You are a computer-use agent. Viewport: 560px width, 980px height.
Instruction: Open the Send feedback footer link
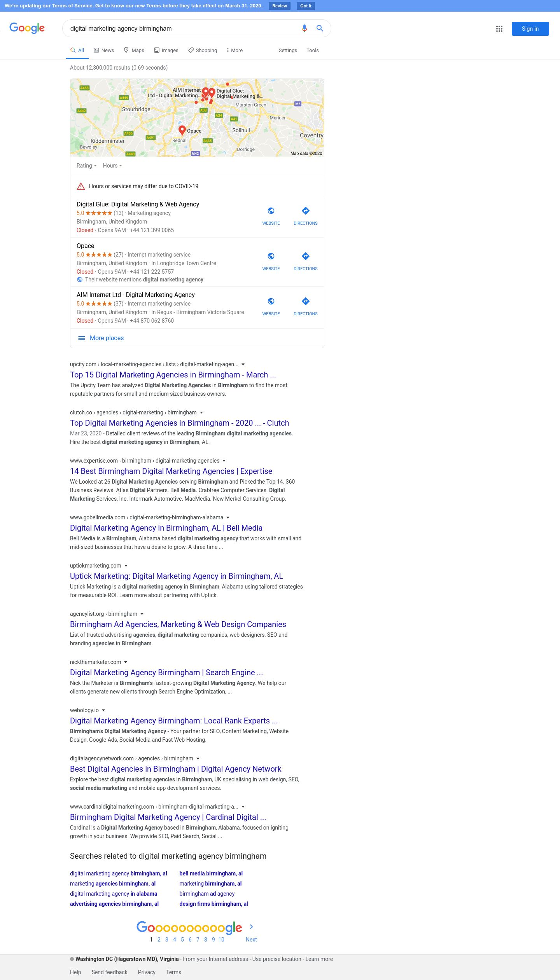pyautogui.click(x=110, y=972)
